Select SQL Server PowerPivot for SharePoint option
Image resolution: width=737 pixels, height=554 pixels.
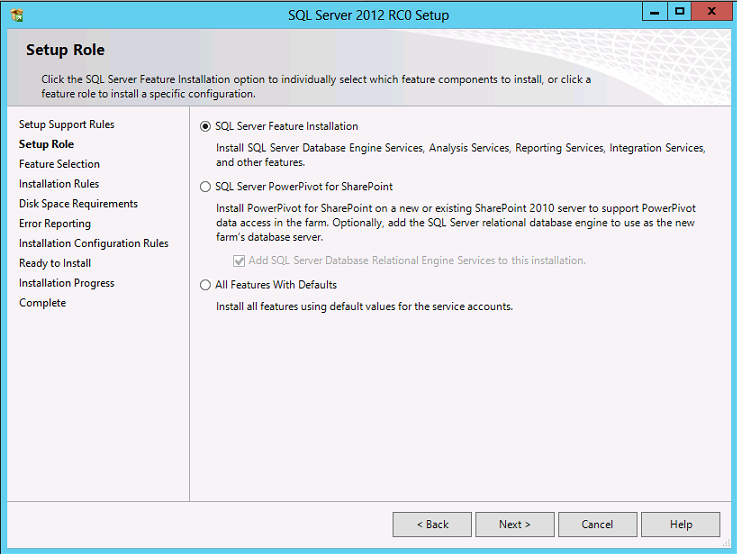[x=205, y=187]
